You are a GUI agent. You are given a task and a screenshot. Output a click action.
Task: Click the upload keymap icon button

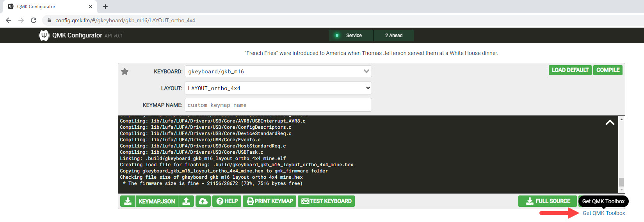click(186, 201)
